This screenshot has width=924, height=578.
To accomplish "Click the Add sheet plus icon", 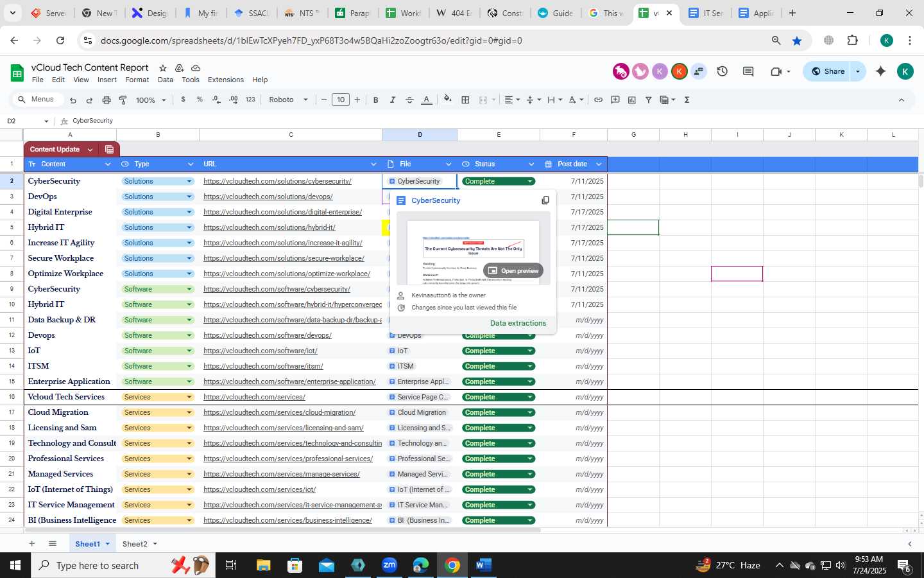I will [x=31, y=544].
